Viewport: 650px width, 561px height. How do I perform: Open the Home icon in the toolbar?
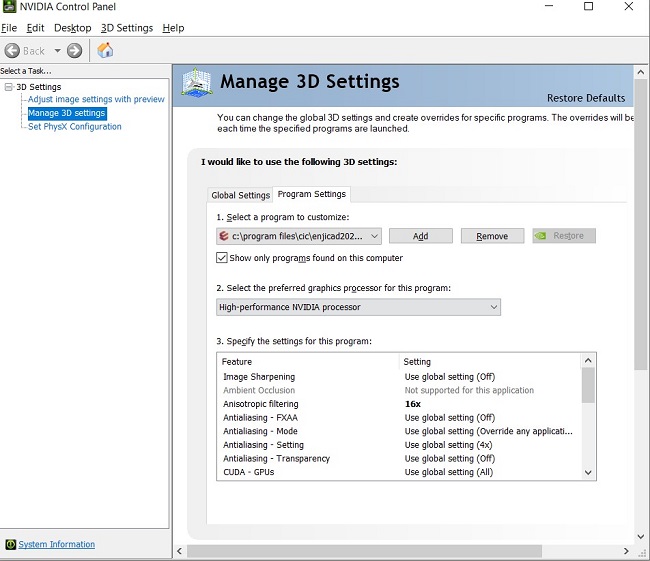tap(105, 50)
